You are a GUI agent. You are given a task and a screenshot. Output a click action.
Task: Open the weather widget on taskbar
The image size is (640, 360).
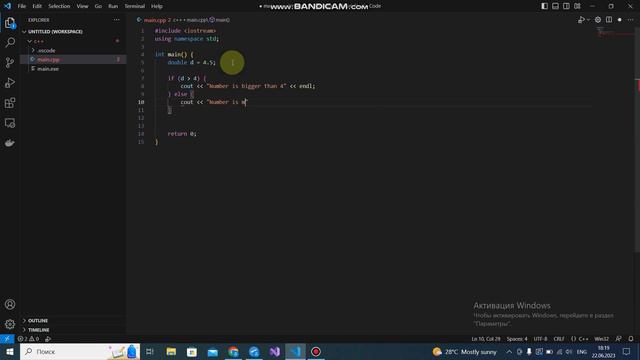point(464,351)
